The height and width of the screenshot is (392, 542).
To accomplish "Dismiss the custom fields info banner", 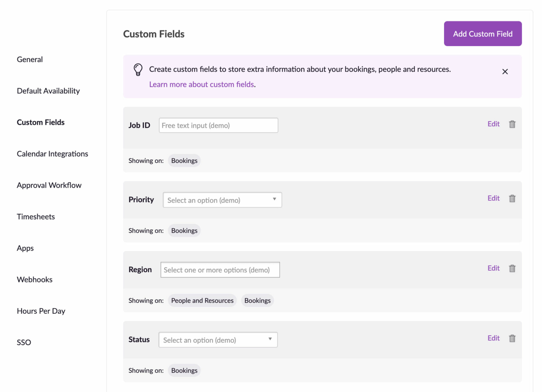I will [x=505, y=71].
